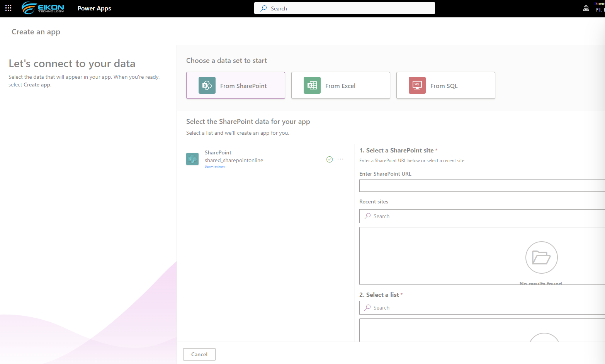Click the 'Choose a data set to start' text

[226, 61]
